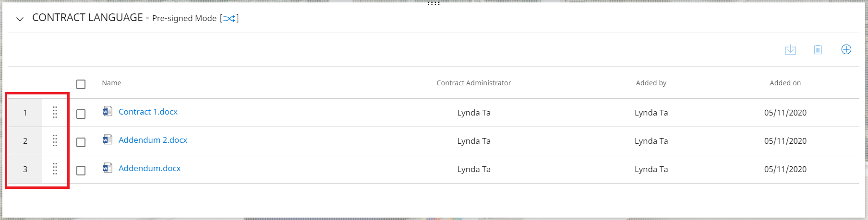The width and height of the screenshot is (868, 220).
Task: Collapse the Contract Language section chevron
Action: pyautogui.click(x=20, y=19)
